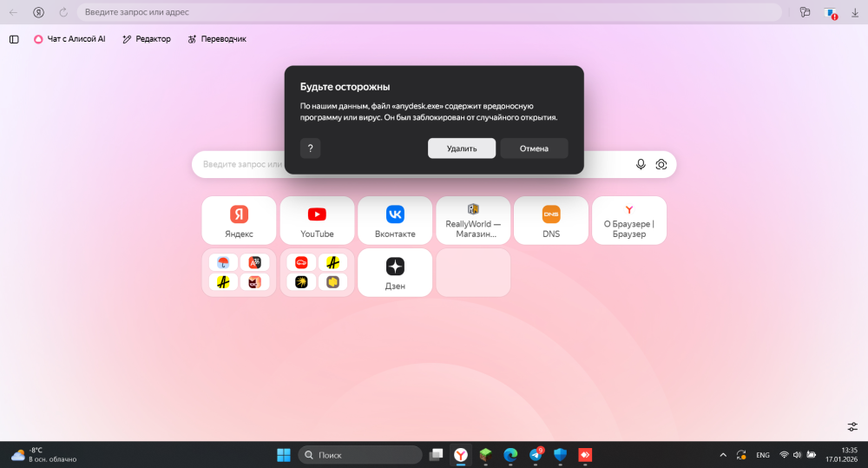Open Windows Security shield on taskbar
Image resolution: width=868 pixels, height=468 pixels.
click(560, 455)
